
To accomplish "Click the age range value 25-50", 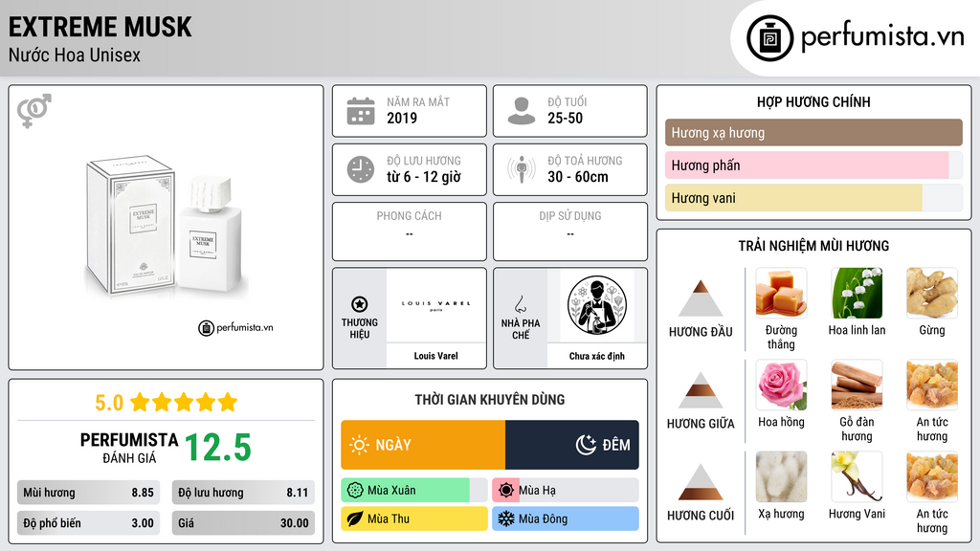I will (x=565, y=118).
